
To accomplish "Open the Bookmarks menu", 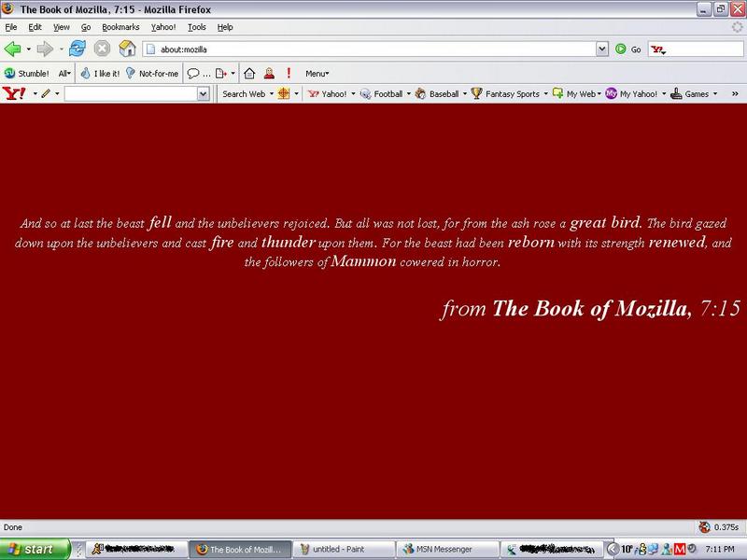I will click(120, 27).
